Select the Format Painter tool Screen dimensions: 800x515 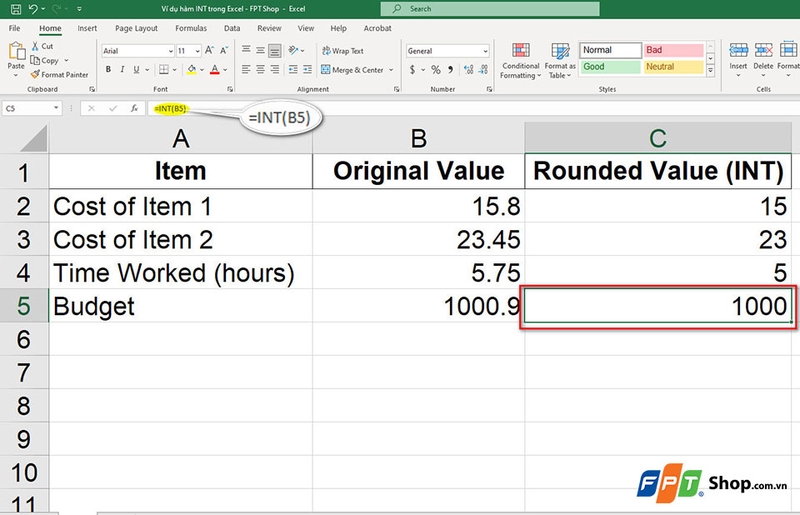(59, 74)
